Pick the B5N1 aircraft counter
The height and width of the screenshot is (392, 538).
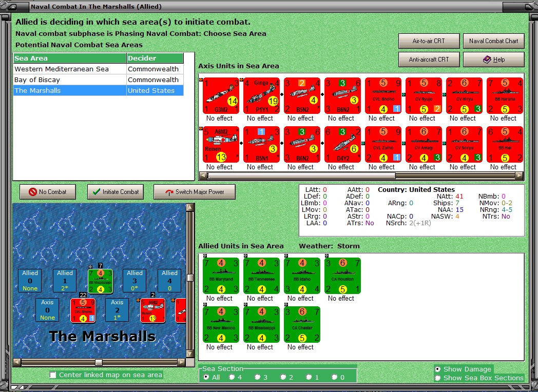tap(261, 144)
